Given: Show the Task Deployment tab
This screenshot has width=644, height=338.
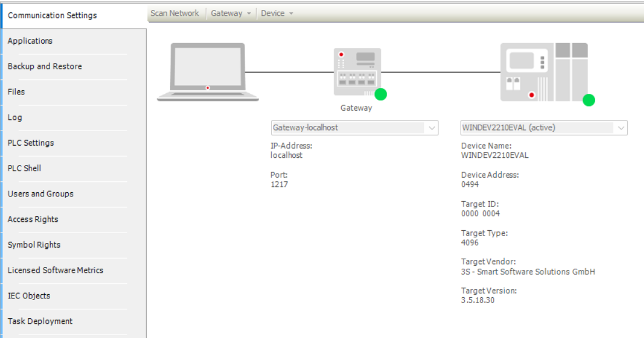Looking at the screenshot, I should (40, 321).
